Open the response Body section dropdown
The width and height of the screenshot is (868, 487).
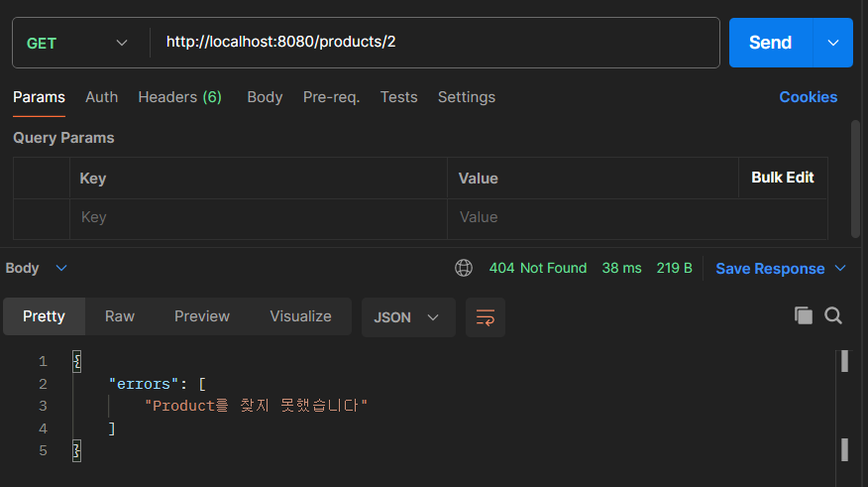pos(37,268)
